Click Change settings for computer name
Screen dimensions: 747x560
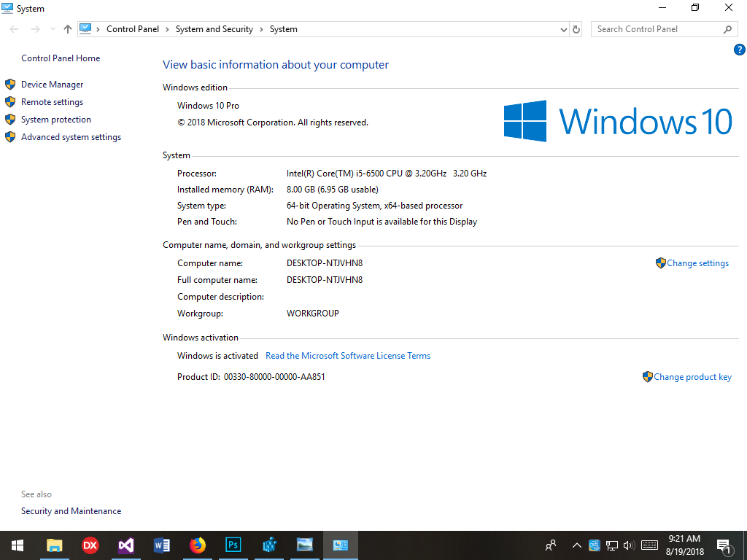pyautogui.click(x=697, y=263)
